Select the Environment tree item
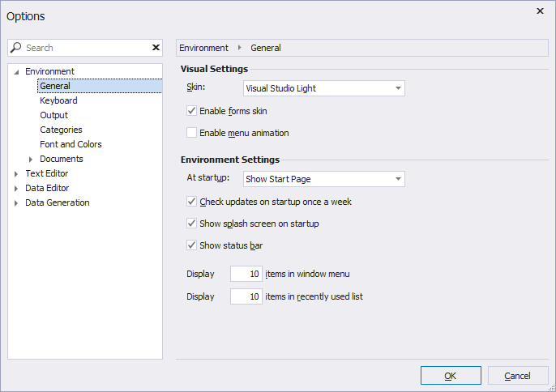556x392 pixels. point(49,71)
